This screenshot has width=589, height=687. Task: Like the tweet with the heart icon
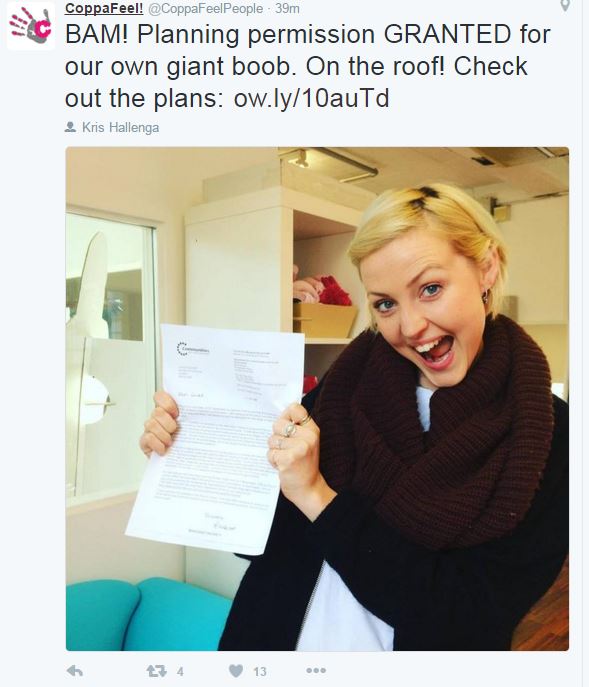point(236,671)
